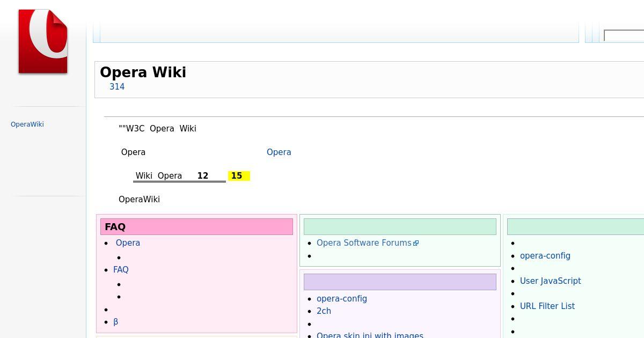This screenshot has width=644, height=338.
Task: Open the URL Filter List link
Action: [547, 306]
